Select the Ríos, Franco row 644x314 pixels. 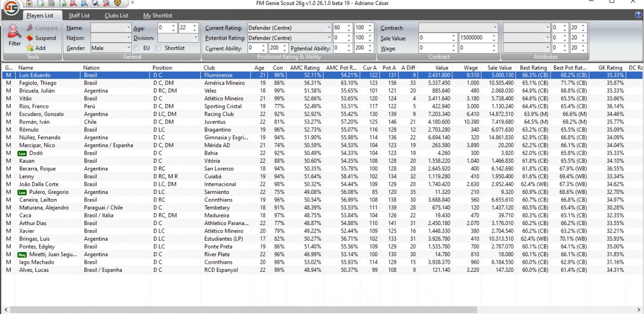coord(322,107)
